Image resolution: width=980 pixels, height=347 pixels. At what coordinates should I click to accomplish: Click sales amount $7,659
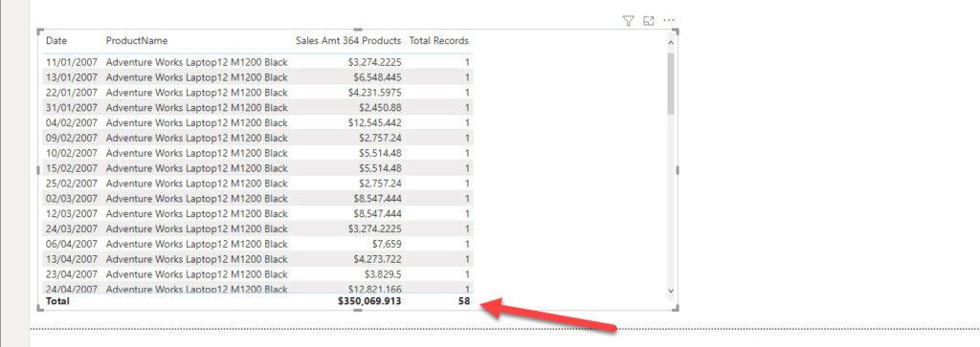click(x=387, y=244)
